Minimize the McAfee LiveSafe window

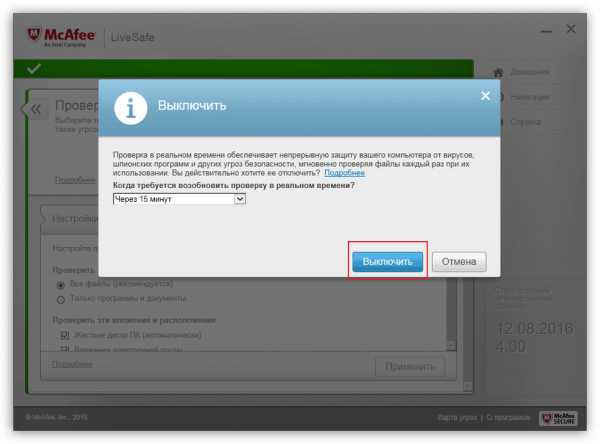[546, 30]
